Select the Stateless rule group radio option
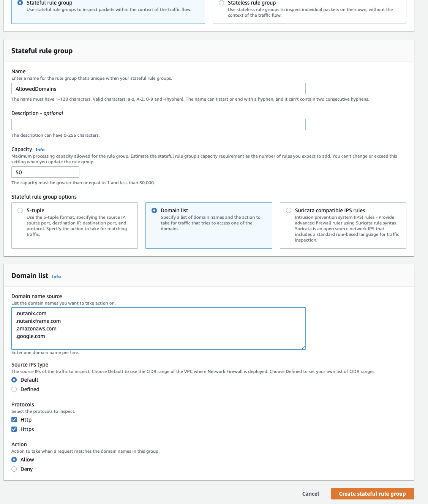 221,3
